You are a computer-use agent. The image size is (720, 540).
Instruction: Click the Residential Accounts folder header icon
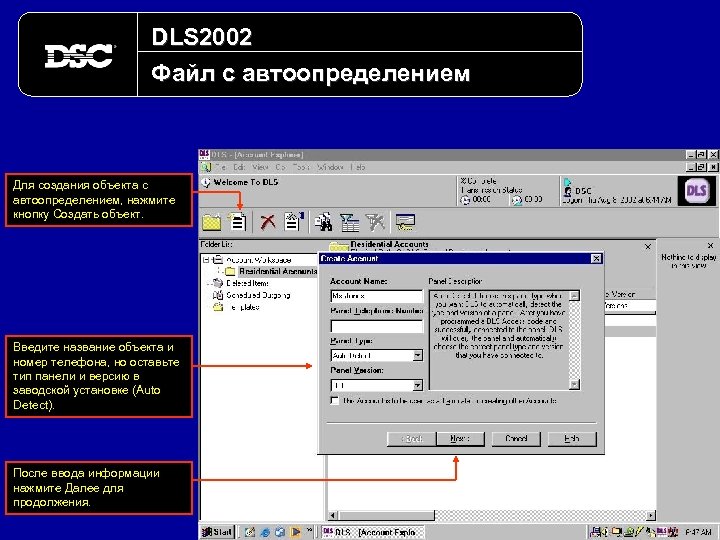point(339,246)
